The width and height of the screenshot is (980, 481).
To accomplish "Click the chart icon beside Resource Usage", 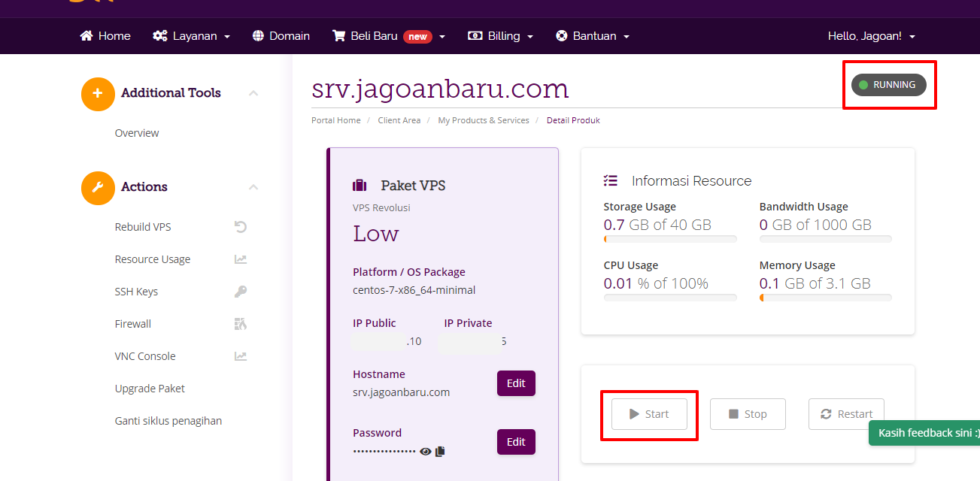I will 241,259.
